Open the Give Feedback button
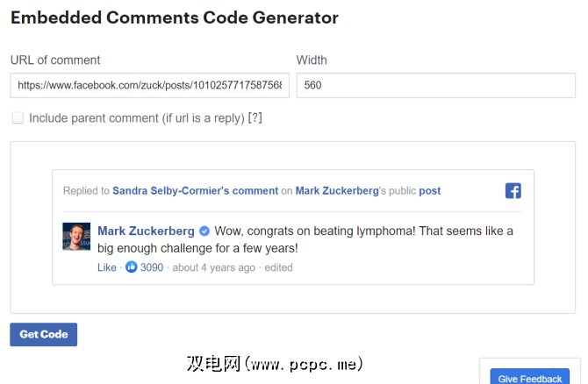The image size is (588, 384). click(529, 378)
